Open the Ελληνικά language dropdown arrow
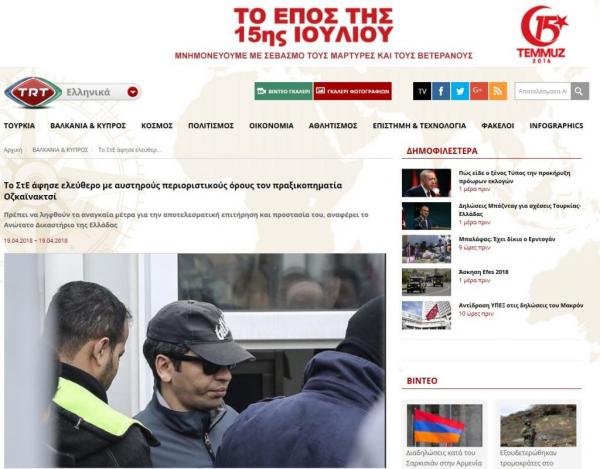 click(133, 92)
